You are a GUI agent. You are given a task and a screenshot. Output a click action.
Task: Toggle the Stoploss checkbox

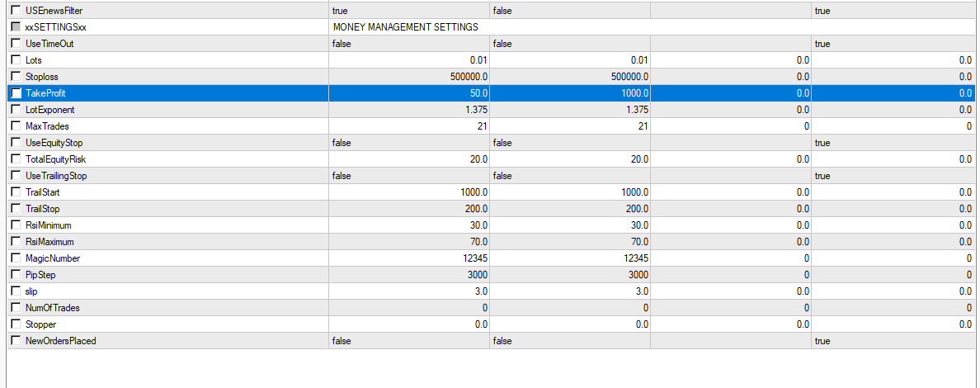[x=16, y=77]
